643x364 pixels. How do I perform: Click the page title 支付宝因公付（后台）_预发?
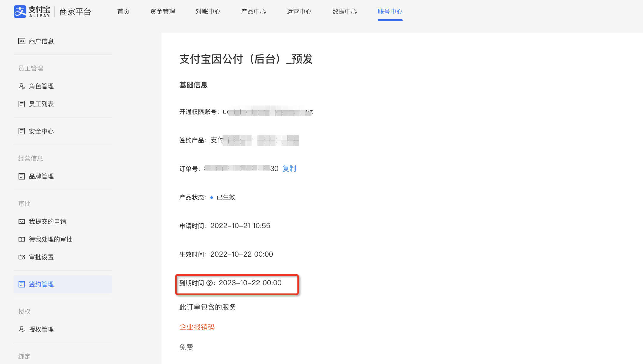[246, 59]
